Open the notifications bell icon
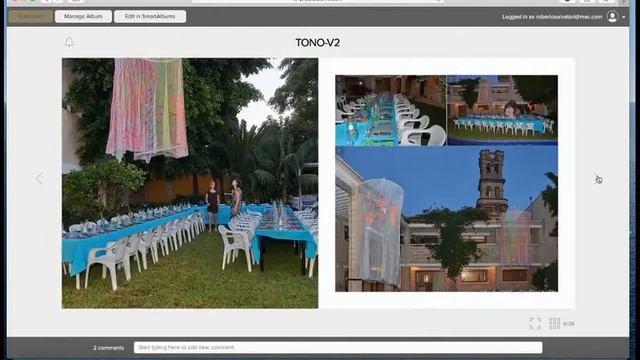This screenshot has width=640, height=360. point(69,42)
